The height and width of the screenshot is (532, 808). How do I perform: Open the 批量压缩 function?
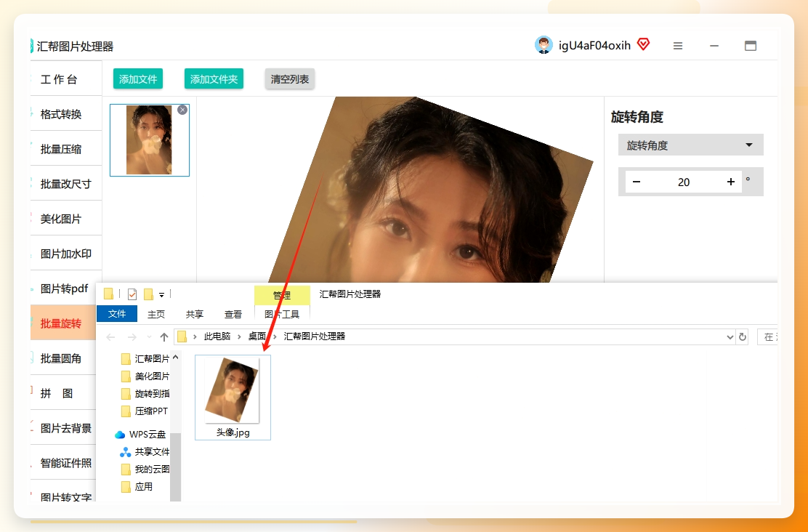click(66, 149)
